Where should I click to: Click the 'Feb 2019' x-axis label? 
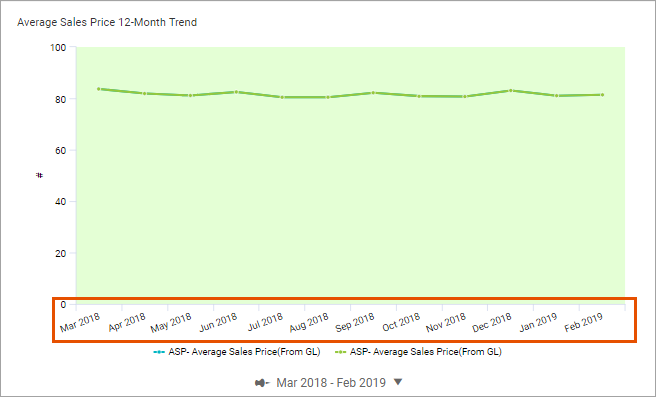tap(584, 323)
